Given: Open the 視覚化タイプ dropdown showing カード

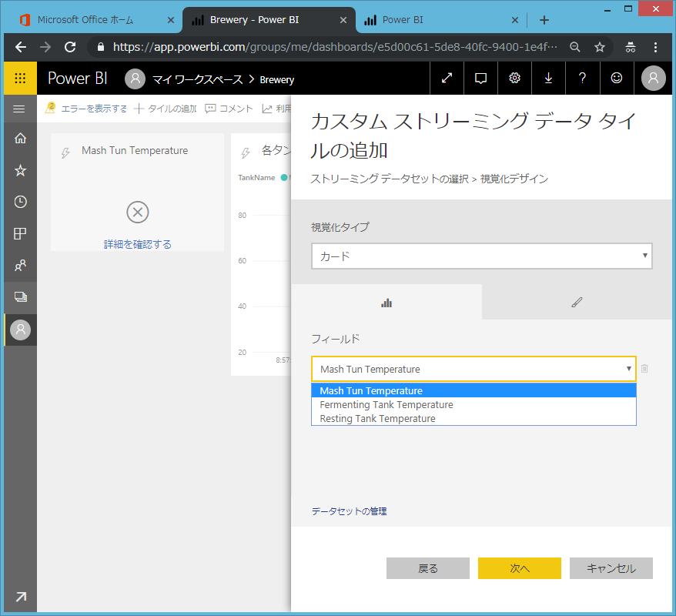Looking at the screenshot, I should pyautogui.click(x=481, y=256).
